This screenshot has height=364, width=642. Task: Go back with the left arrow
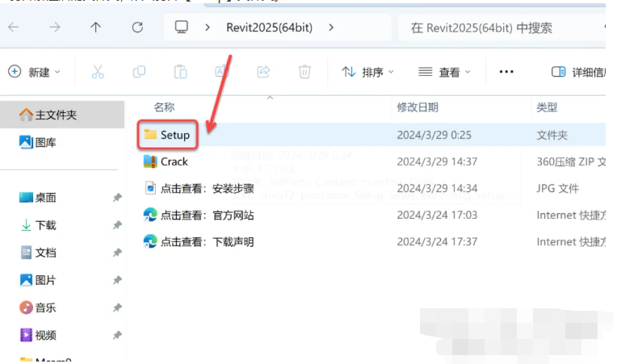click(x=14, y=27)
